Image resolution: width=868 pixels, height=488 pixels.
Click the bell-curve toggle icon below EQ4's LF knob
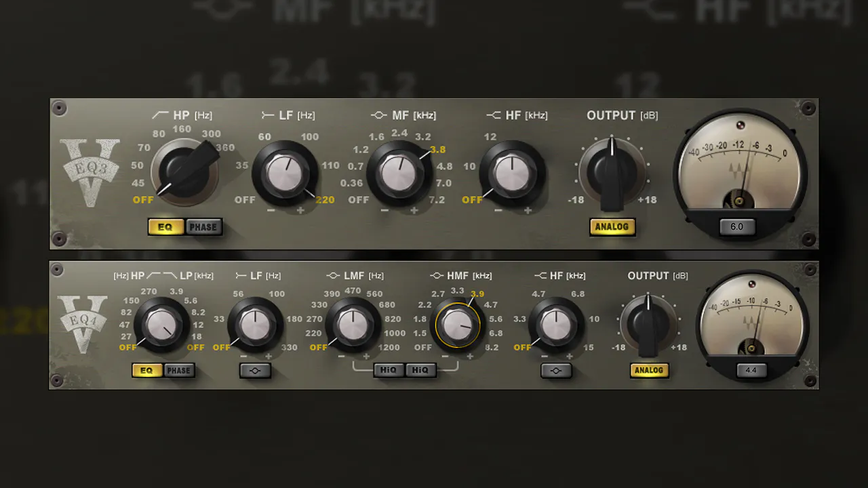(x=255, y=370)
